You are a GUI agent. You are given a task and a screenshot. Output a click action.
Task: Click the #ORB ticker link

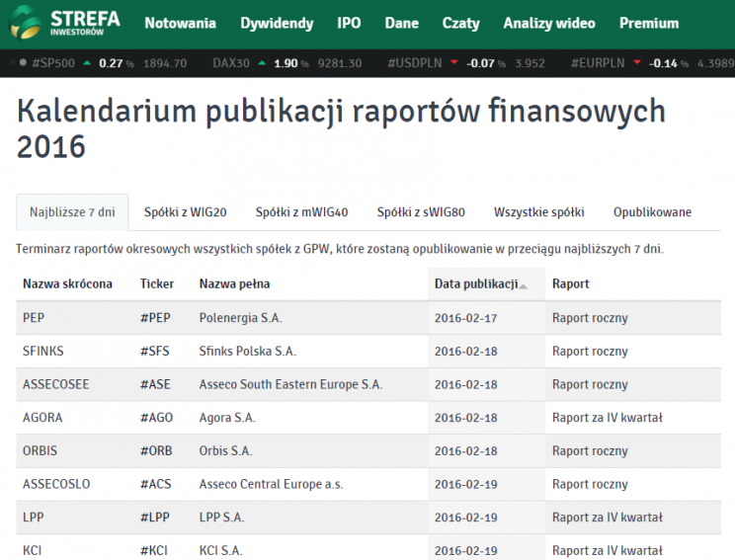click(x=156, y=450)
